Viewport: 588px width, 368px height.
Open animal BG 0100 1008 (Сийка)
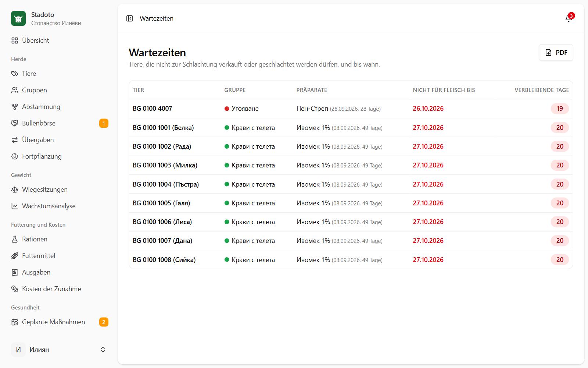pyautogui.click(x=164, y=260)
